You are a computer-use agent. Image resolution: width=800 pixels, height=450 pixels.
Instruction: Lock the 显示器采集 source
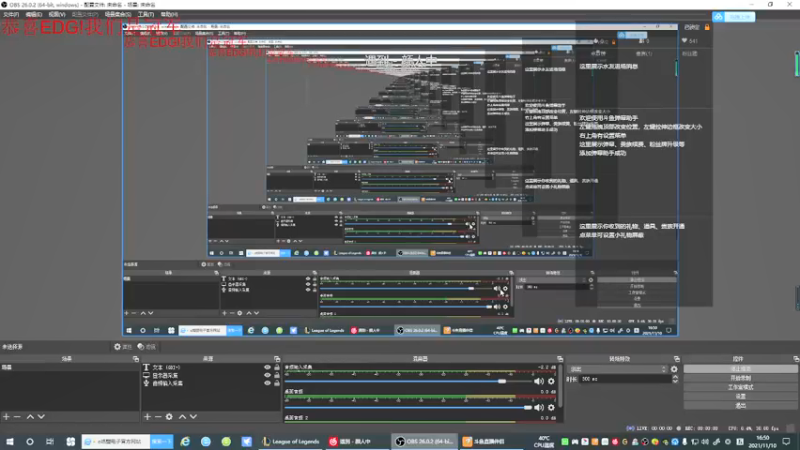(277, 375)
